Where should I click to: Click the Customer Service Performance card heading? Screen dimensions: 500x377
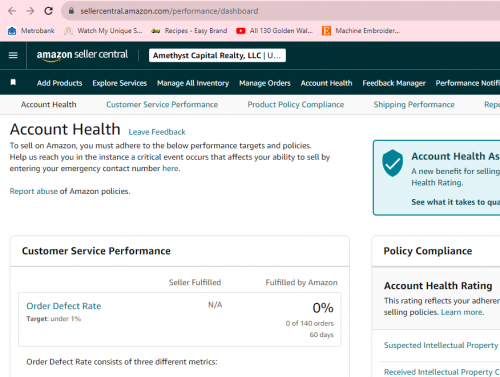tap(96, 251)
